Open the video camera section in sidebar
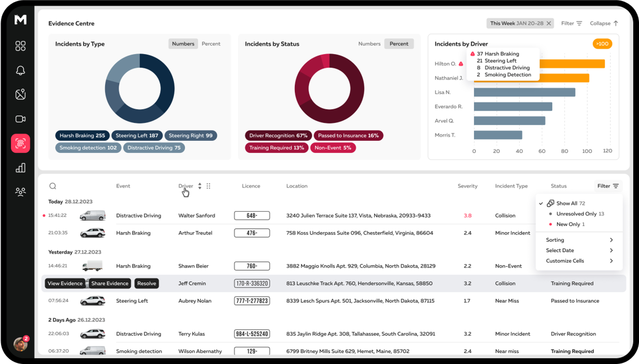 click(x=20, y=119)
